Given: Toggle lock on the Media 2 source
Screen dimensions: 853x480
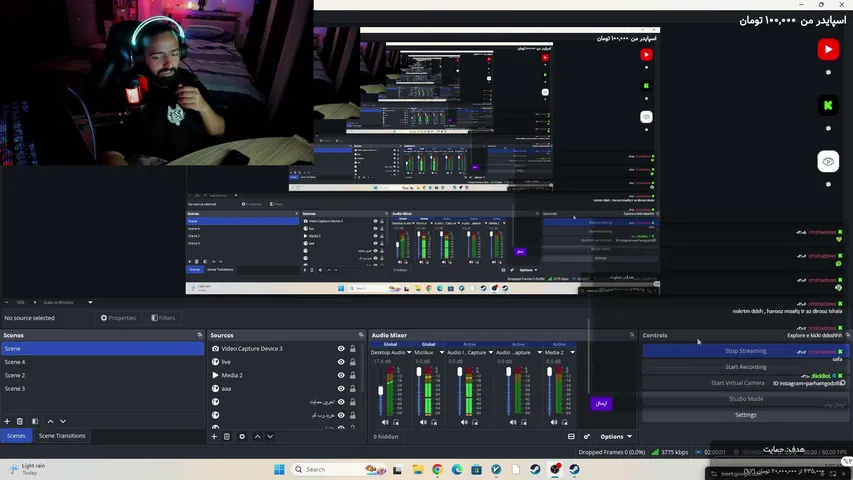Looking at the screenshot, I should 353,375.
